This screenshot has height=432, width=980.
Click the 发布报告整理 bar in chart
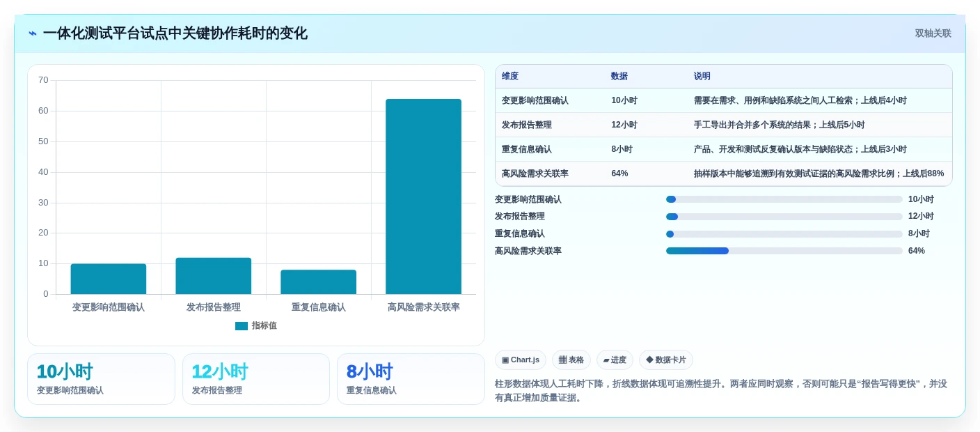(214, 276)
